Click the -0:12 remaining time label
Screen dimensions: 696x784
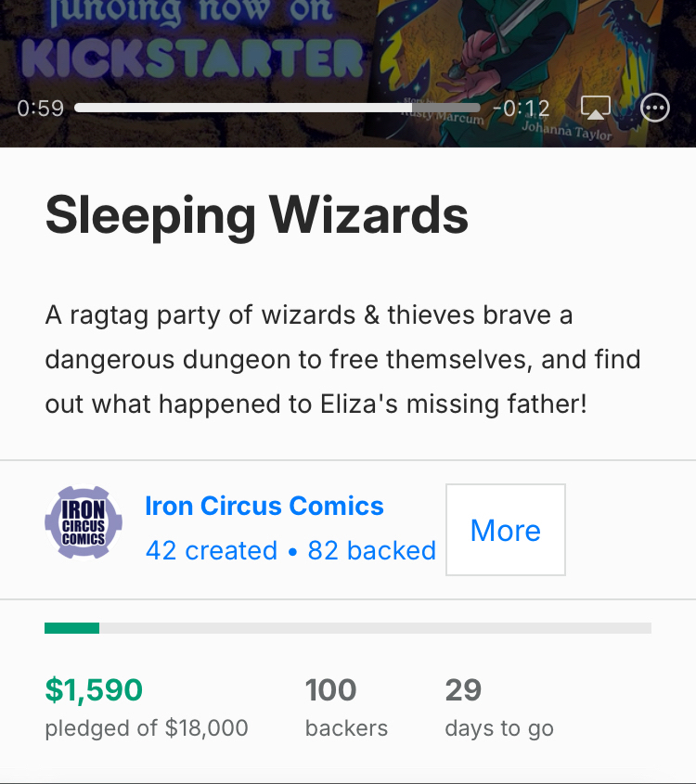click(x=522, y=109)
